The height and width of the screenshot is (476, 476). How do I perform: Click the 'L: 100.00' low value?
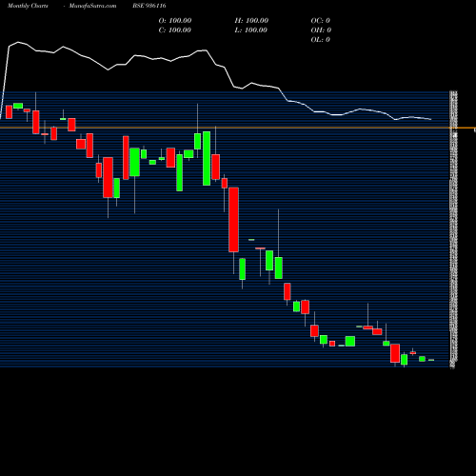251,30
